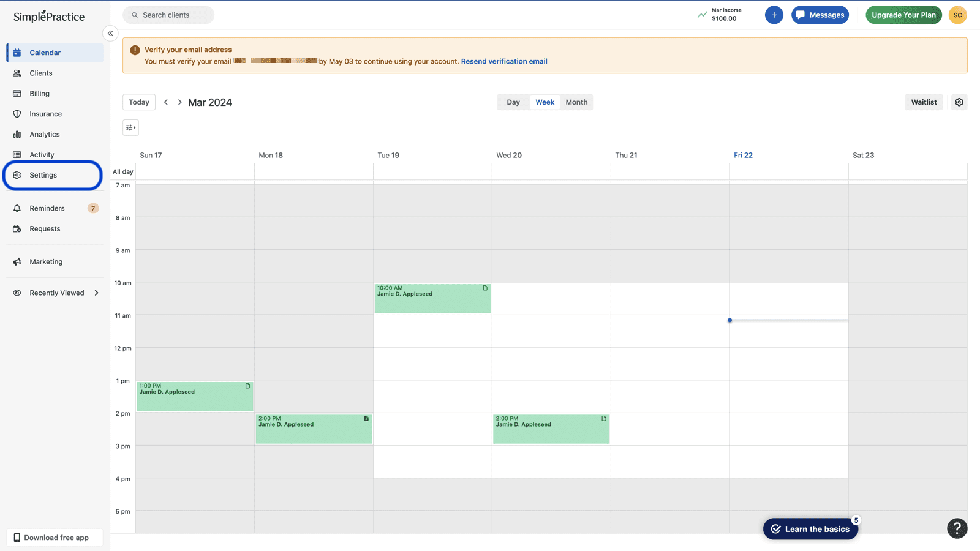Collapse the left sidebar with the chevron

point(110,33)
